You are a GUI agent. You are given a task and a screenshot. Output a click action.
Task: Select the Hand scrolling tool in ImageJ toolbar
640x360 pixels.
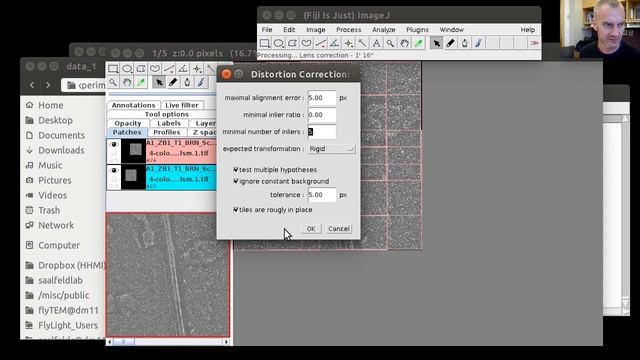tap(404, 43)
